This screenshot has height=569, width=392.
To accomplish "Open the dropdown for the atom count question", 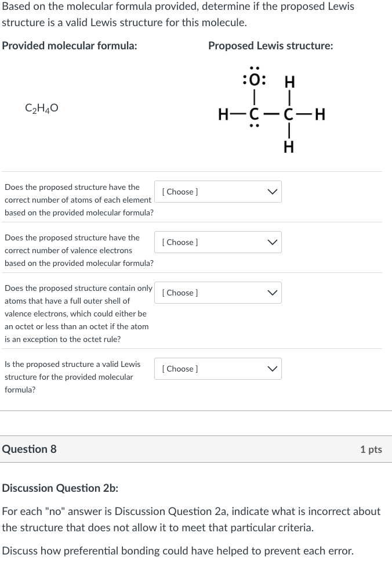I will pos(217,192).
